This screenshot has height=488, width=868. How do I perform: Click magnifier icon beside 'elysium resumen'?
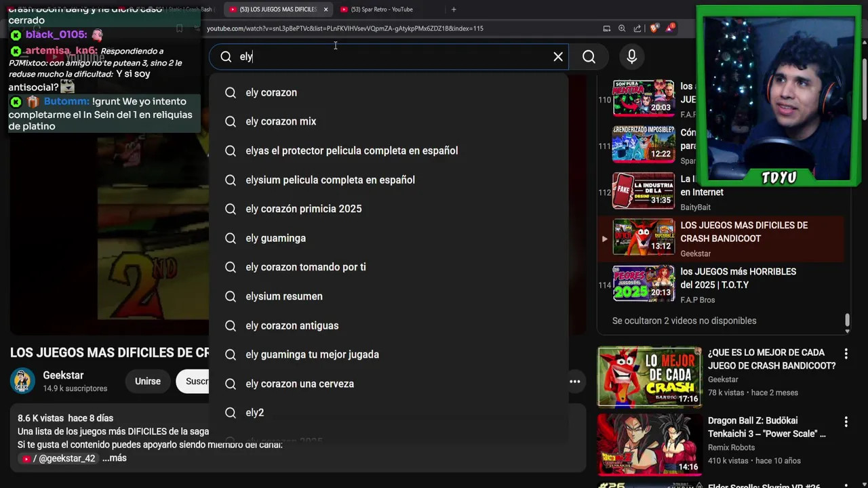[x=231, y=297]
